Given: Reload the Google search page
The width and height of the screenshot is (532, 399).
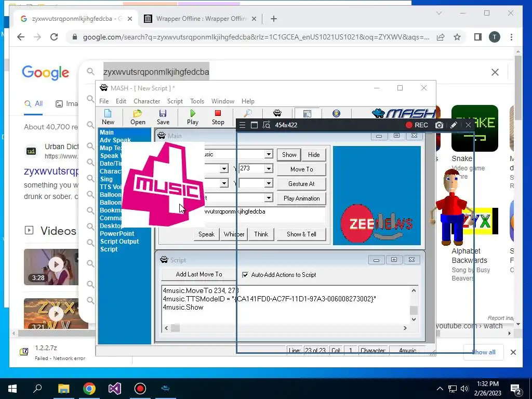Looking at the screenshot, I should [54, 37].
